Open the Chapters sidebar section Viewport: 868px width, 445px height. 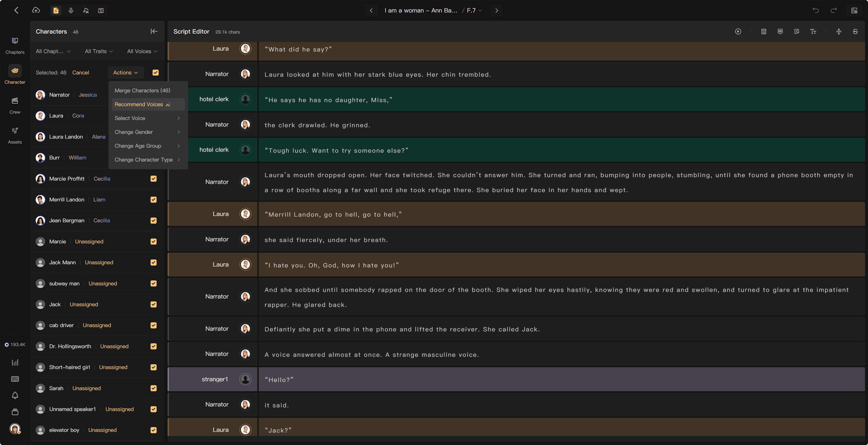pyautogui.click(x=15, y=46)
